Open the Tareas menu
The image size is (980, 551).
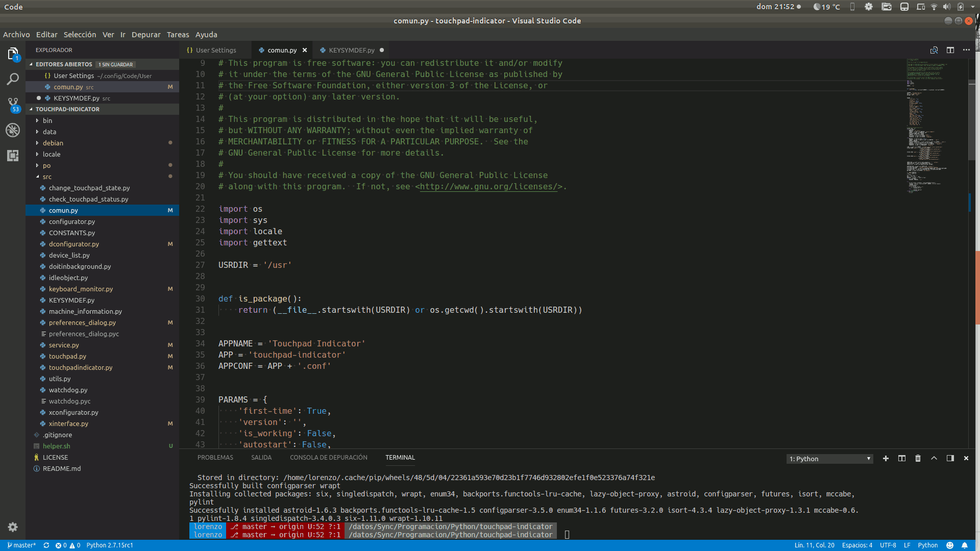coord(178,35)
